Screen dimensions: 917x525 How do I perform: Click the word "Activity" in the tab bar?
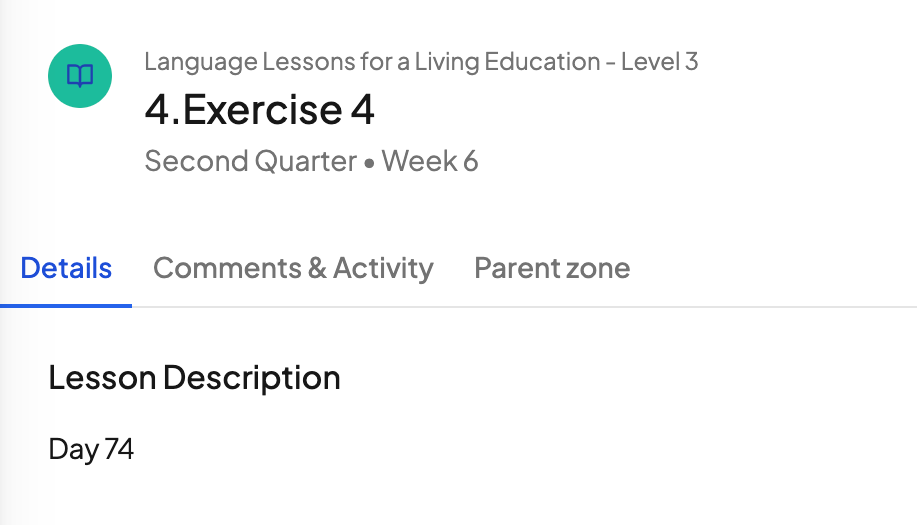coord(383,268)
